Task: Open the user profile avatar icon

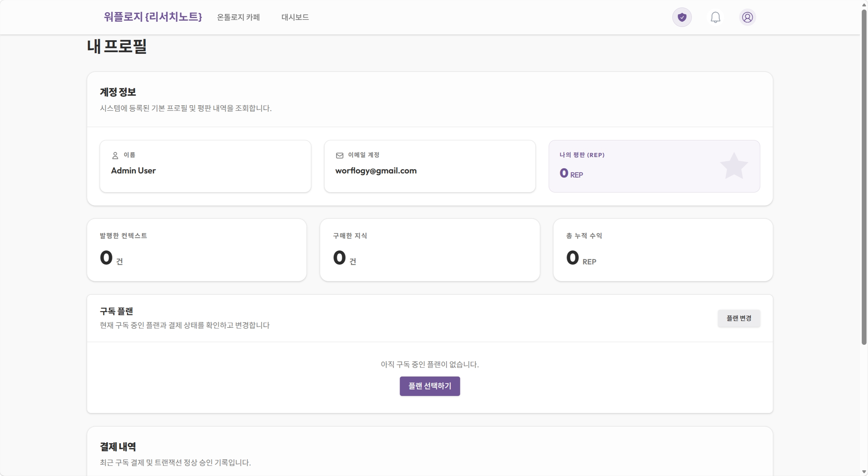Action: tap(747, 17)
